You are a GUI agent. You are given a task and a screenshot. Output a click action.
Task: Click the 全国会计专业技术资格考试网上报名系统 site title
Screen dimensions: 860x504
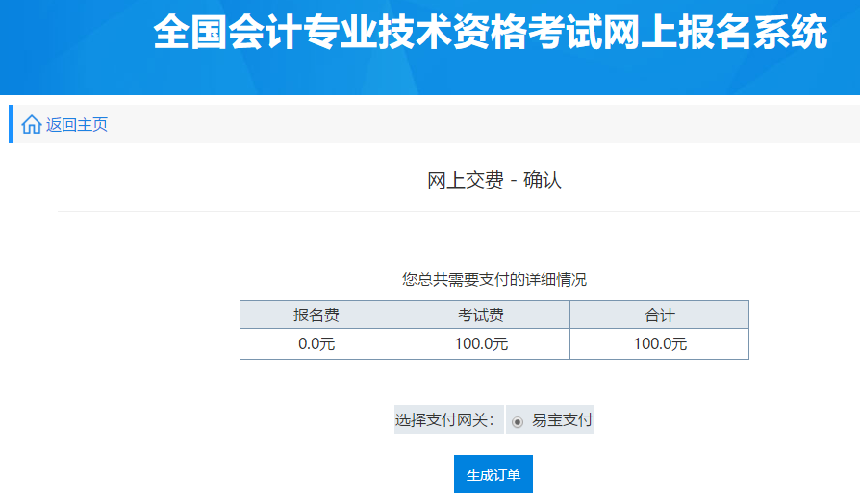[x=490, y=33]
